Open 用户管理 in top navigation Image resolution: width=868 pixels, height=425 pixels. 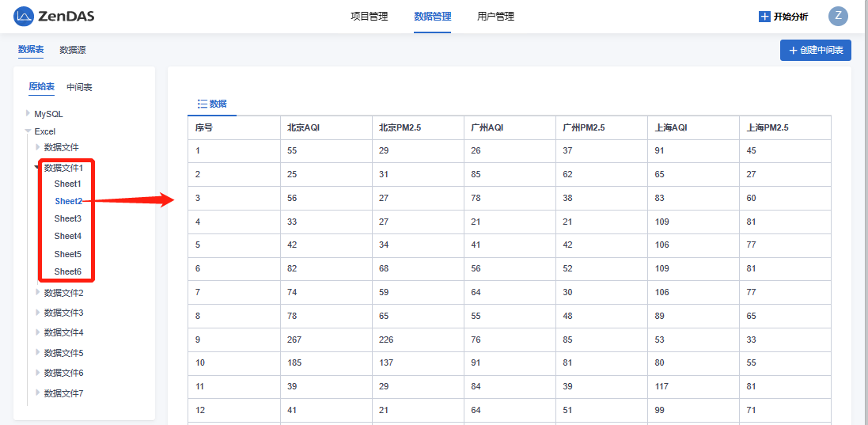(x=495, y=17)
